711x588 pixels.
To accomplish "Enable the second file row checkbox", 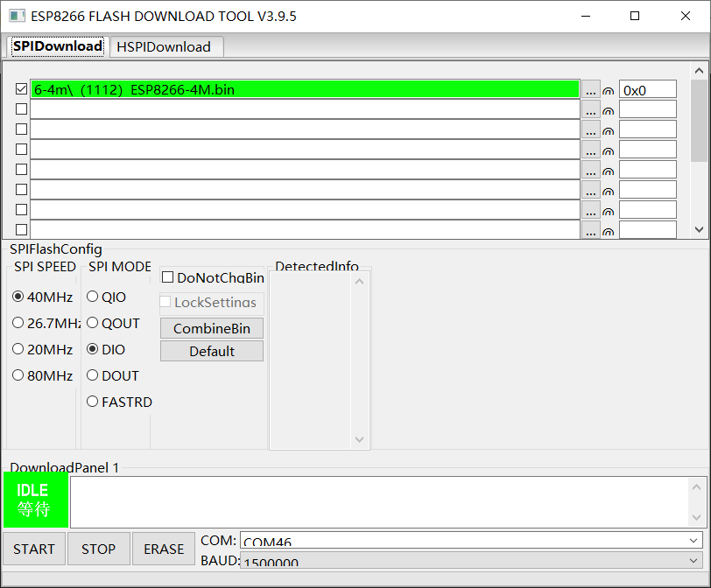I will pos(21,109).
